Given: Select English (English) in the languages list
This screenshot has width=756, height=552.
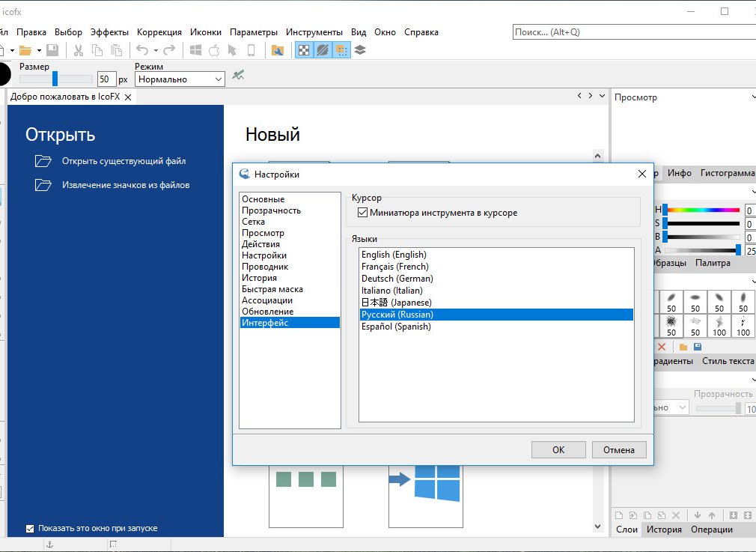Looking at the screenshot, I should (x=496, y=255).
